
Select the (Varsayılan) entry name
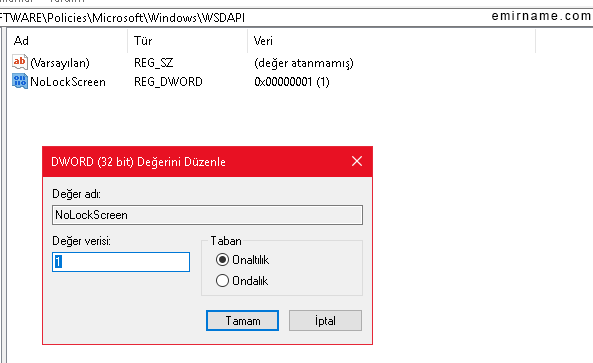[x=60, y=63]
